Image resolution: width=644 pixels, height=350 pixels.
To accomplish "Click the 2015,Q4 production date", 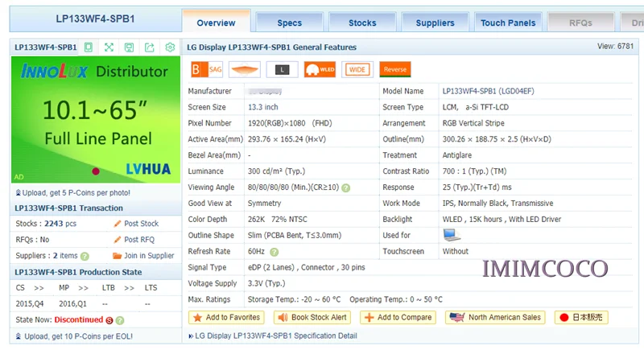I will [x=30, y=304].
